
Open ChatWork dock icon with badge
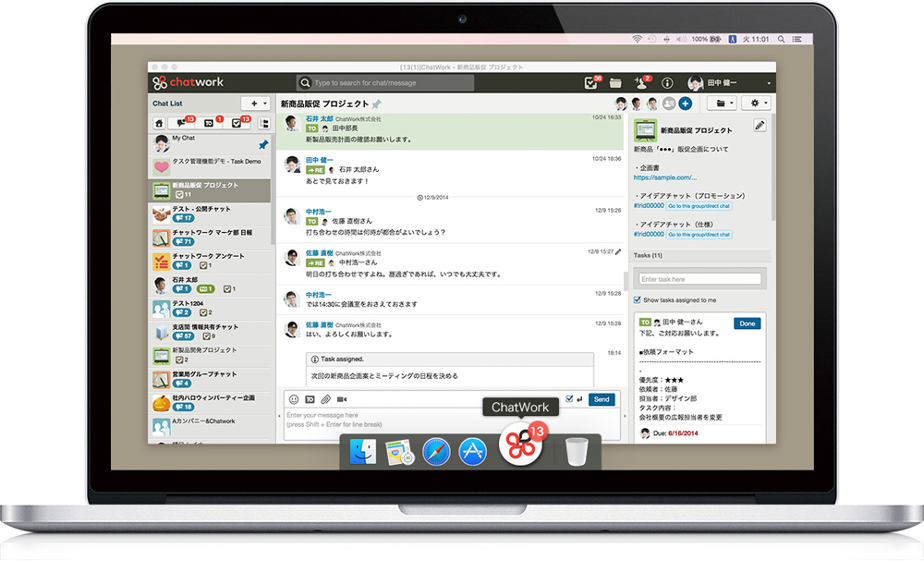click(x=521, y=445)
